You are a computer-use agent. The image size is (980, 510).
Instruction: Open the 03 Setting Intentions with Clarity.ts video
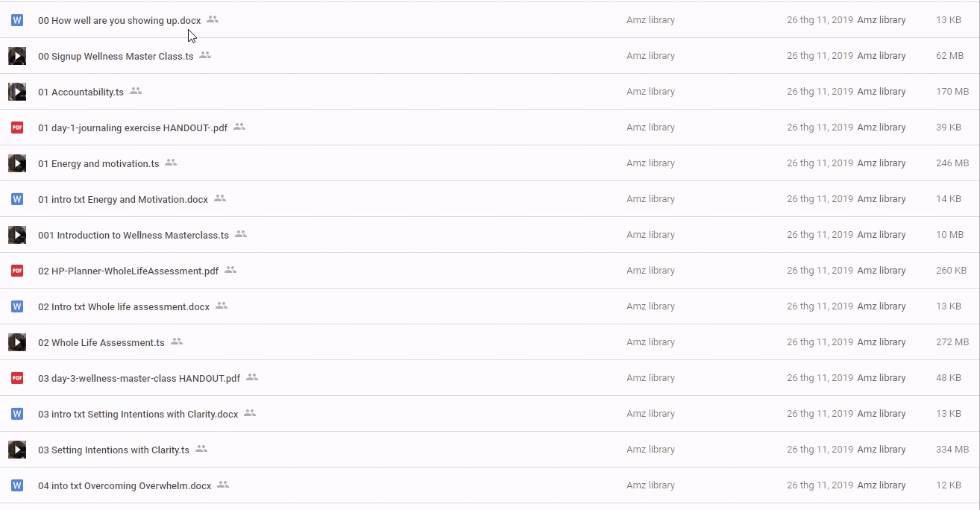(113, 450)
